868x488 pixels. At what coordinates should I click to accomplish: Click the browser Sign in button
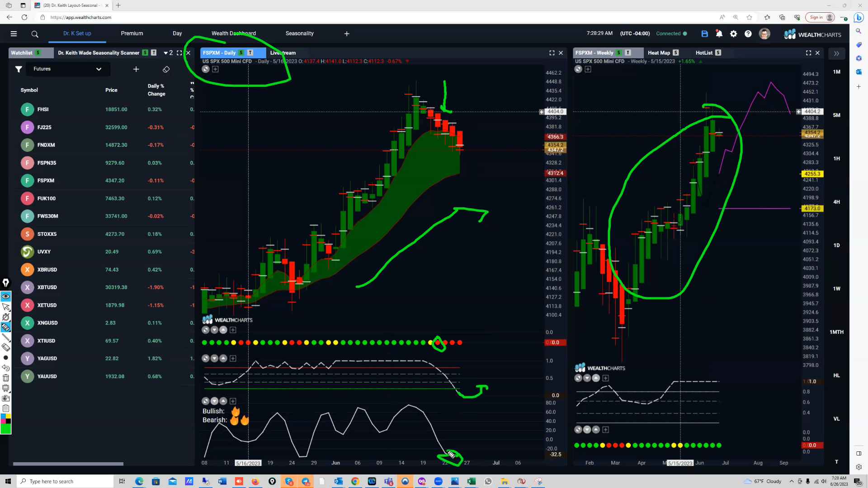[821, 17]
